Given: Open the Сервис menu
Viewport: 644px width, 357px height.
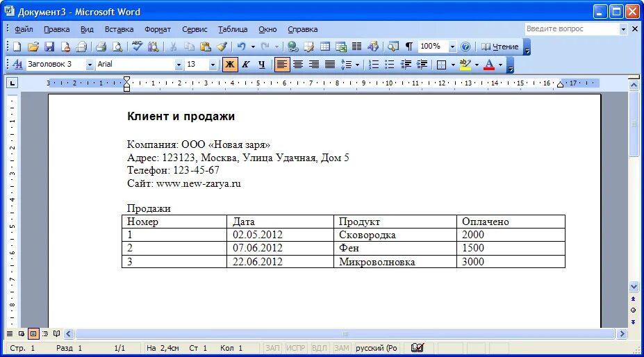Looking at the screenshot, I should [x=195, y=29].
